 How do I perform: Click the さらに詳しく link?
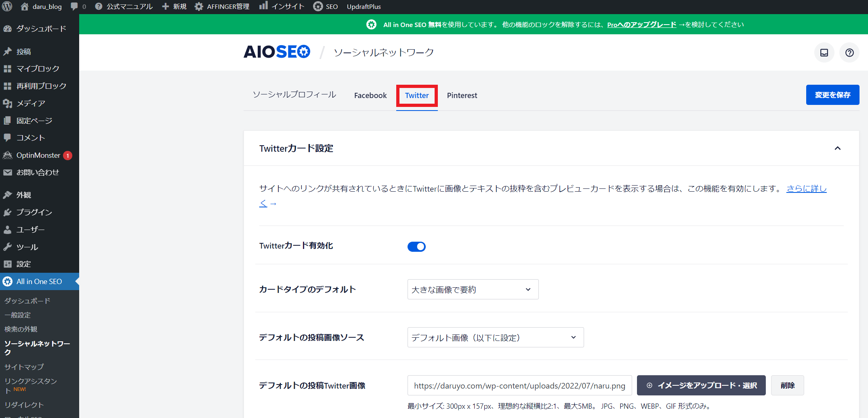pyautogui.click(x=806, y=188)
